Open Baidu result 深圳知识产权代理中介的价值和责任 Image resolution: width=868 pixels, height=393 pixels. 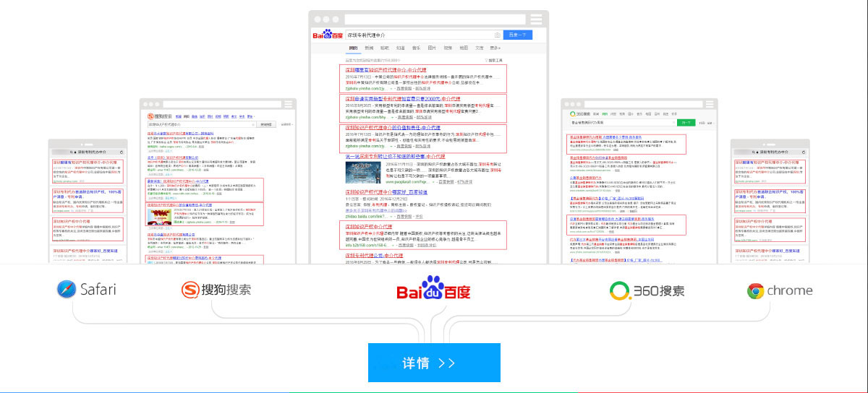click(x=393, y=128)
